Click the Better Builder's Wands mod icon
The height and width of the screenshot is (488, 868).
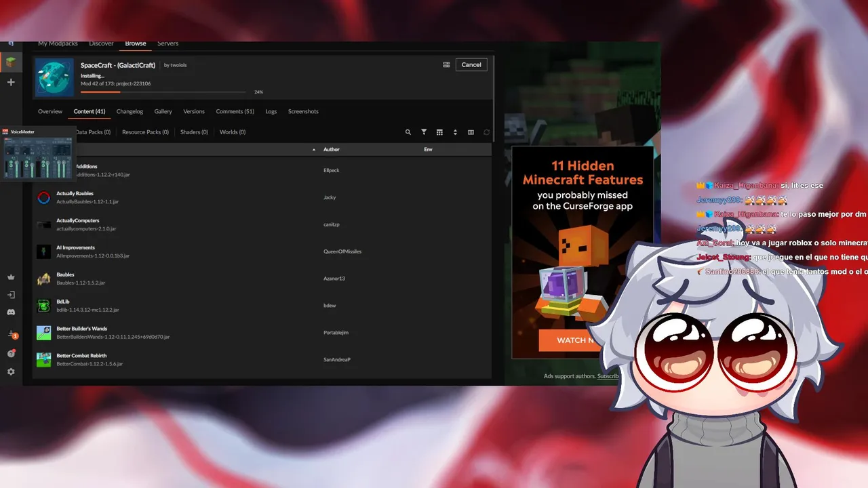43,333
